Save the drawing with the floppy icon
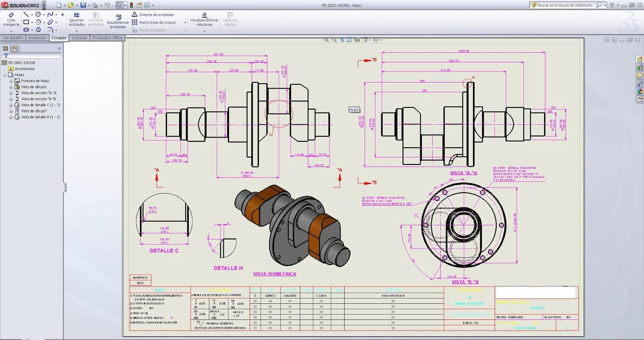The height and width of the screenshot is (340, 644). click(x=83, y=5)
